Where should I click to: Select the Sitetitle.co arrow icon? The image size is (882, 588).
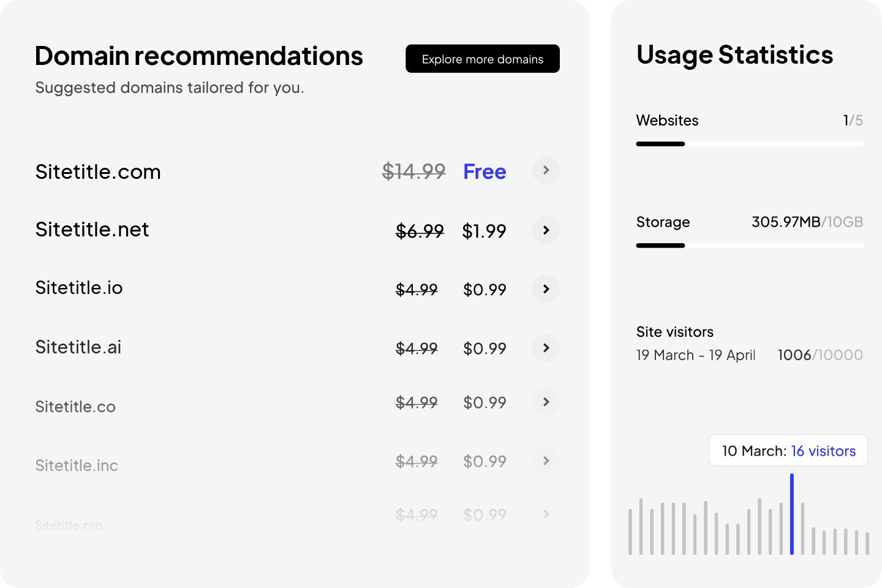point(546,402)
